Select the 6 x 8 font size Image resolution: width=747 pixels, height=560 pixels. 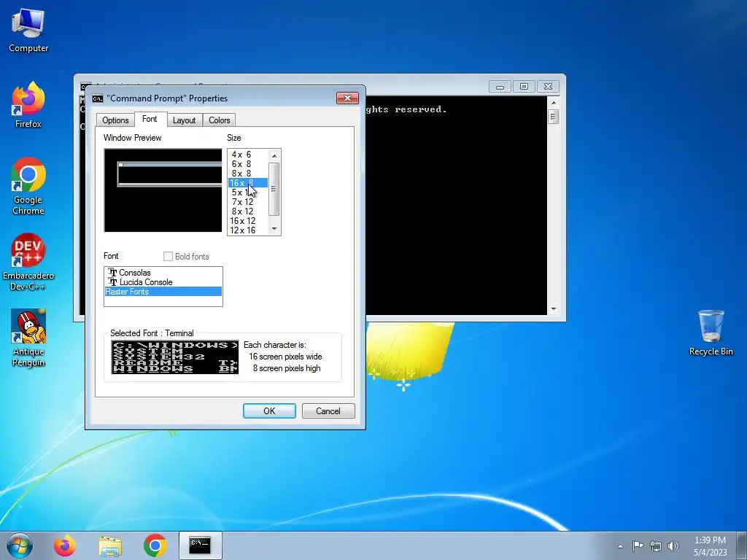click(248, 164)
